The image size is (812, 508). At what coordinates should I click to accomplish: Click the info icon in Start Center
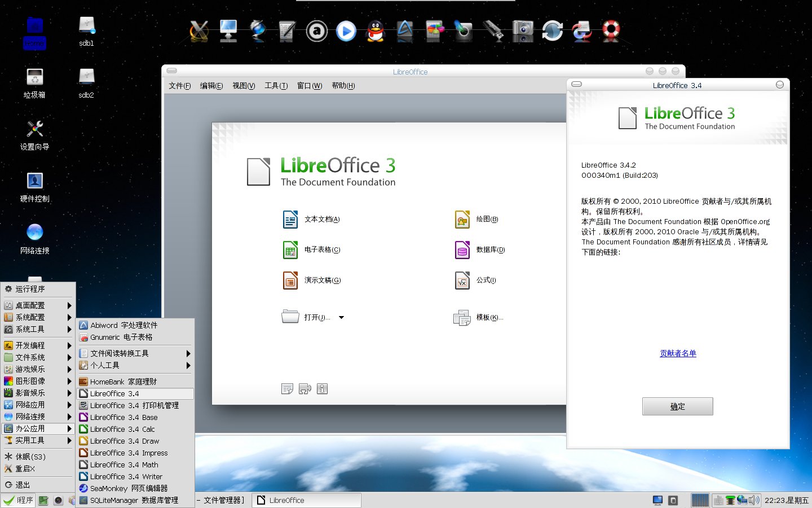[322, 389]
